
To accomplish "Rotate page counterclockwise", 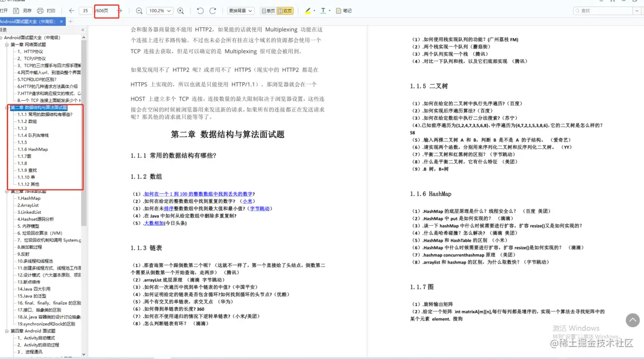I will [x=200, y=10].
